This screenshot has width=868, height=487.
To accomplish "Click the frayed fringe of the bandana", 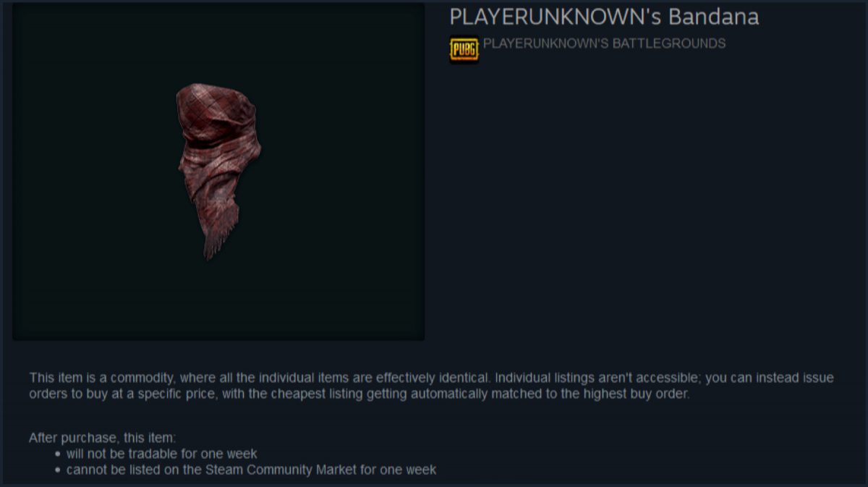I will tap(216, 235).
